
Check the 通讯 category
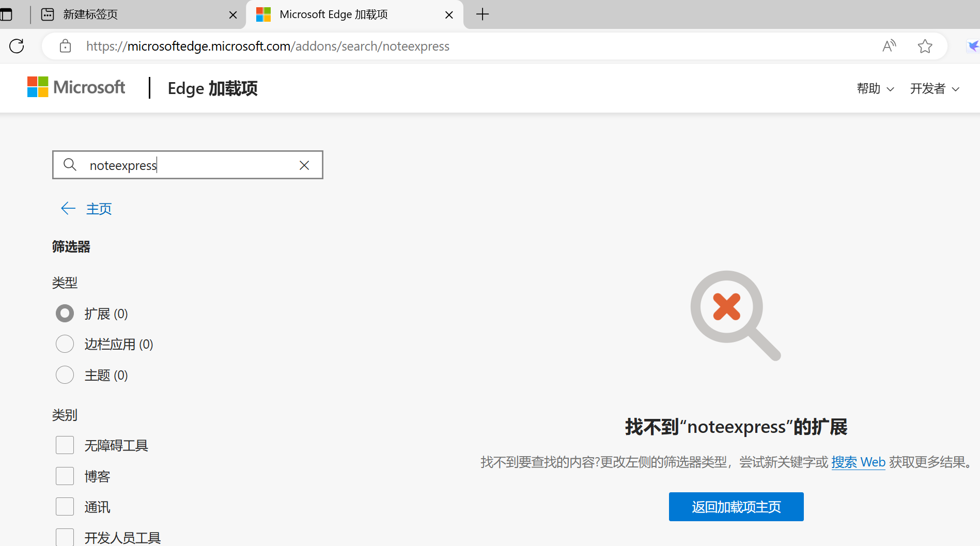(x=65, y=507)
